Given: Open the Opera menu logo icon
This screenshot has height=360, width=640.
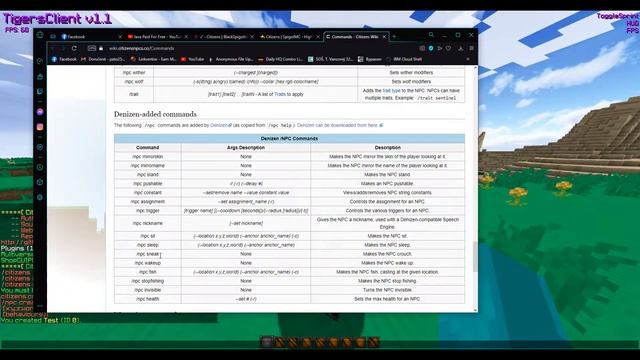Looking at the screenshot, I should 40,35.
